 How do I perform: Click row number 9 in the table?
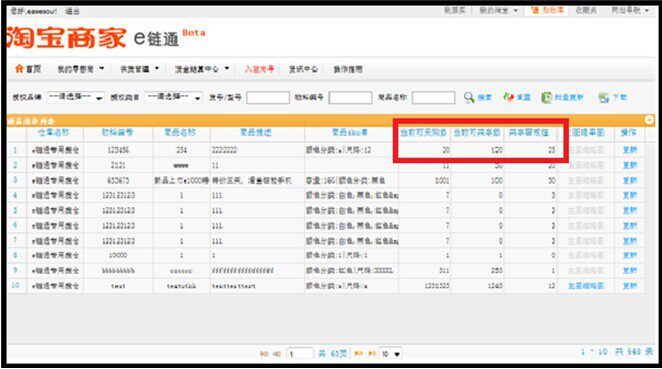16,270
